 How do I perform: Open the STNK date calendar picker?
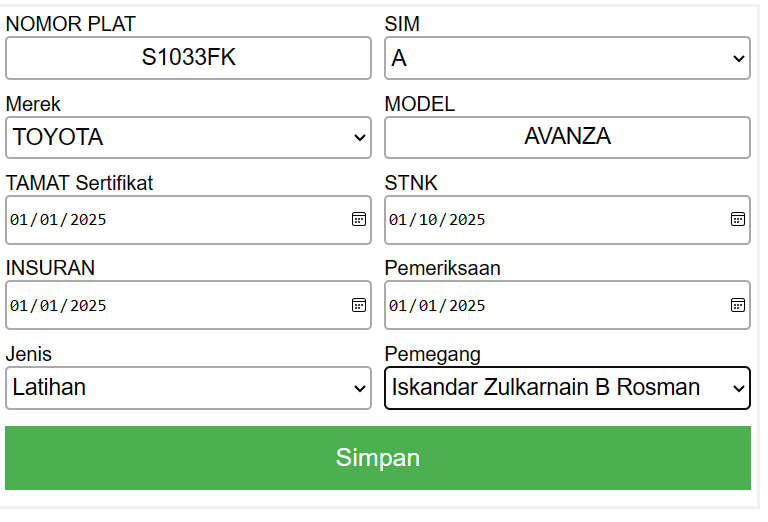(737, 219)
